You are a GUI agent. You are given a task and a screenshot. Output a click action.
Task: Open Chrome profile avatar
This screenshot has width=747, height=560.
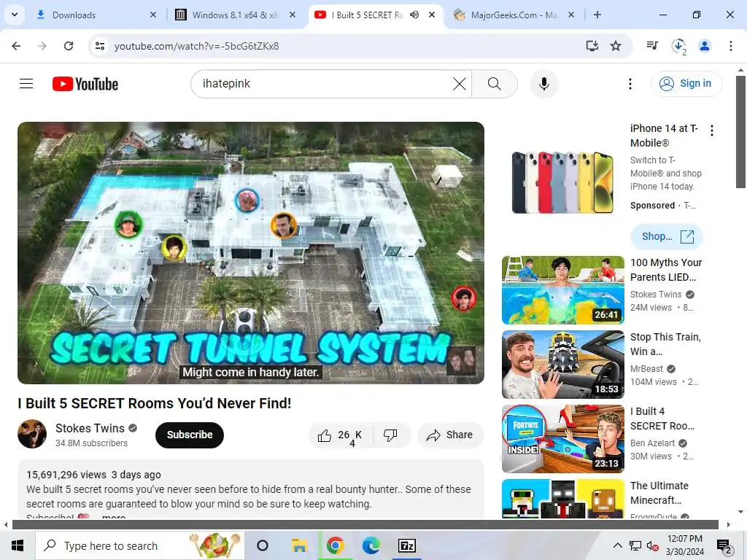[705, 46]
